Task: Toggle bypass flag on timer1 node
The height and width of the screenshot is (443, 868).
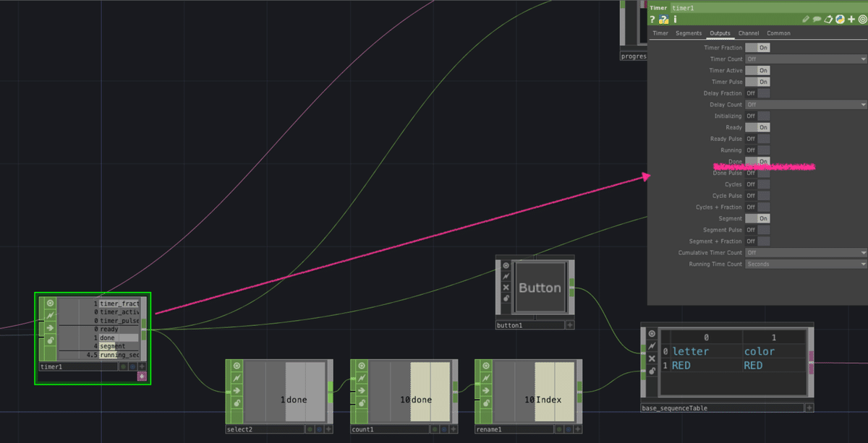Action: point(51,315)
